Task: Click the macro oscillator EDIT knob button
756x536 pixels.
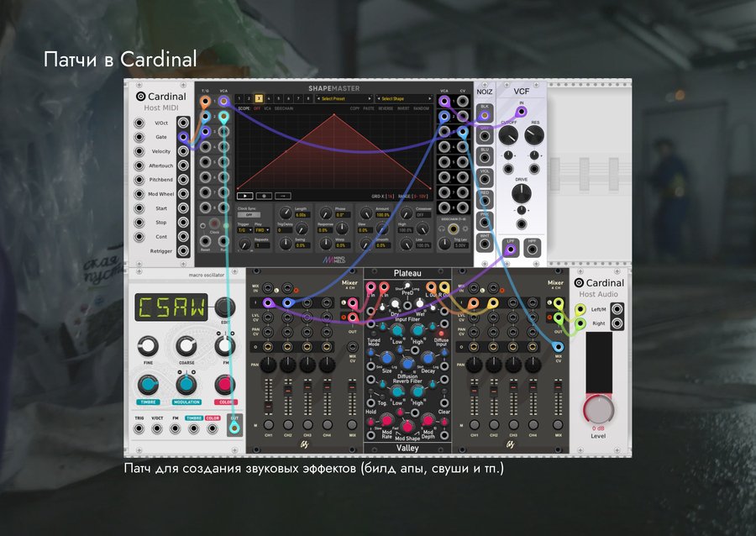Action: [x=224, y=307]
